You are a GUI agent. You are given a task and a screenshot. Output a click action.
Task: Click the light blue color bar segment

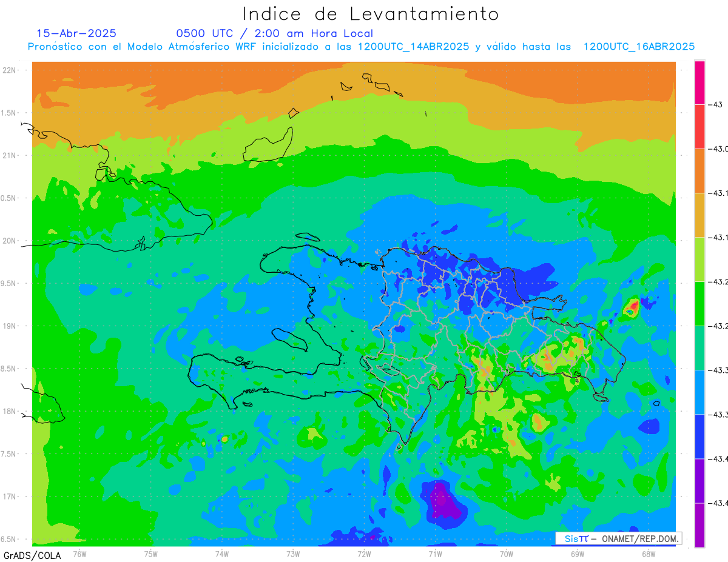click(699, 392)
